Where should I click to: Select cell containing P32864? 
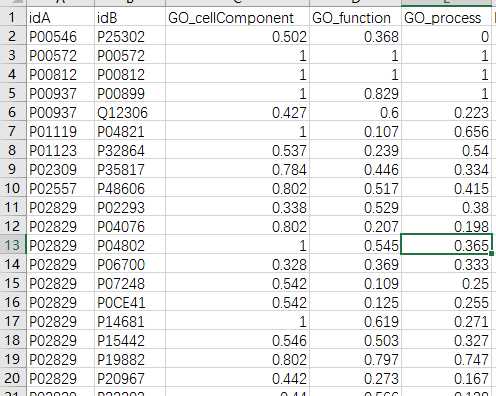(x=130, y=150)
